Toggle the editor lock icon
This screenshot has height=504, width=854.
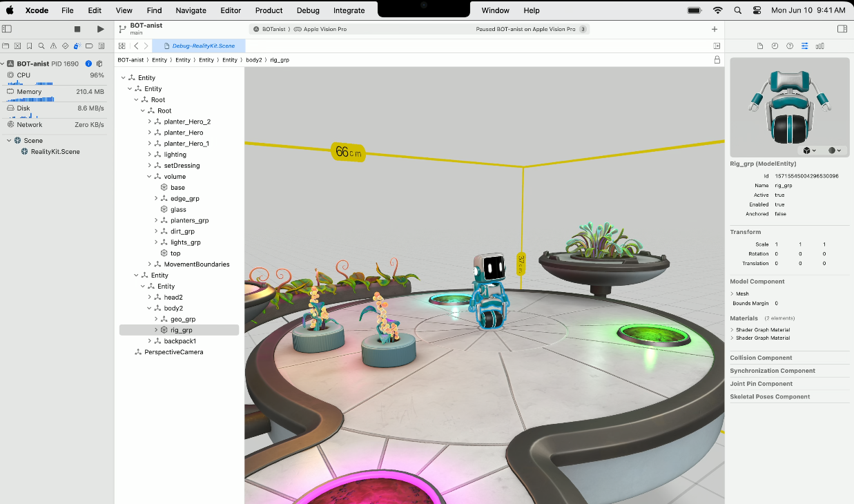pyautogui.click(x=717, y=60)
